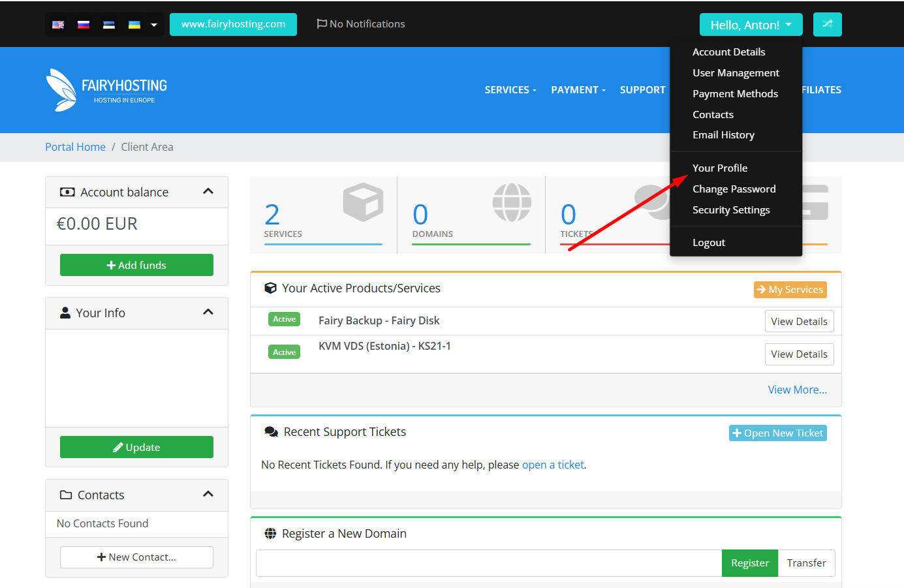
Task: Click the Open New Ticket button
Action: coord(778,433)
